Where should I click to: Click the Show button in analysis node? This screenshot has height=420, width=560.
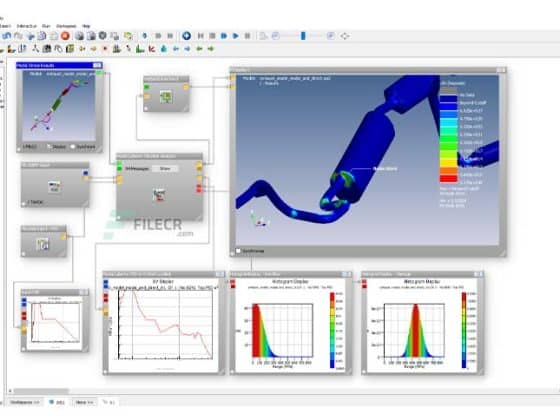tap(165, 169)
